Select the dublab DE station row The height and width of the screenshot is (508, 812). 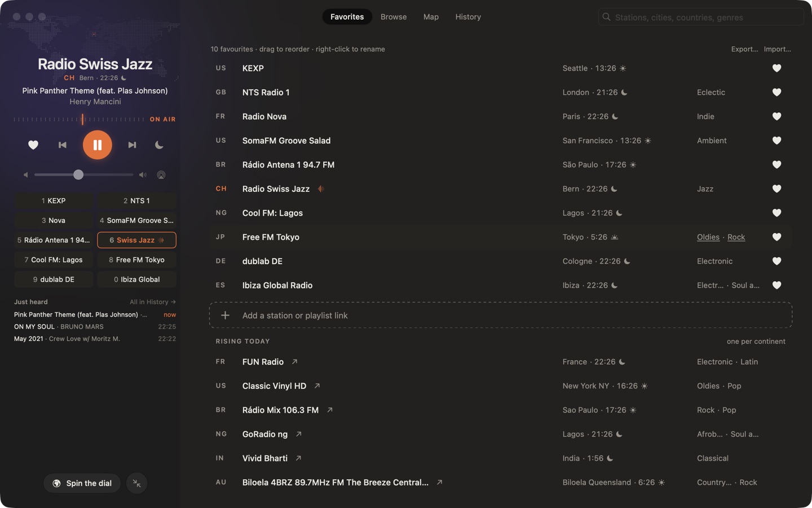pyautogui.click(x=501, y=261)
